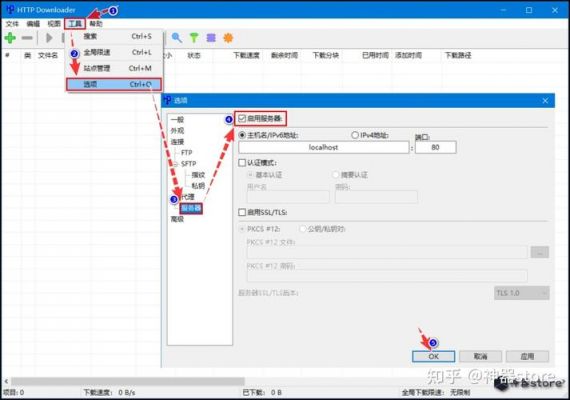This screenshot has height=400, width=570.
Task: Click the localhost hostname field
Action: click(324, 147)
